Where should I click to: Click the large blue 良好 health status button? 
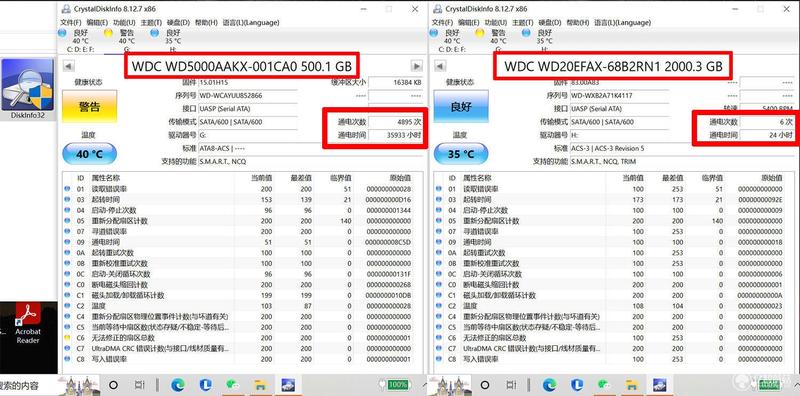click(461, 107)
